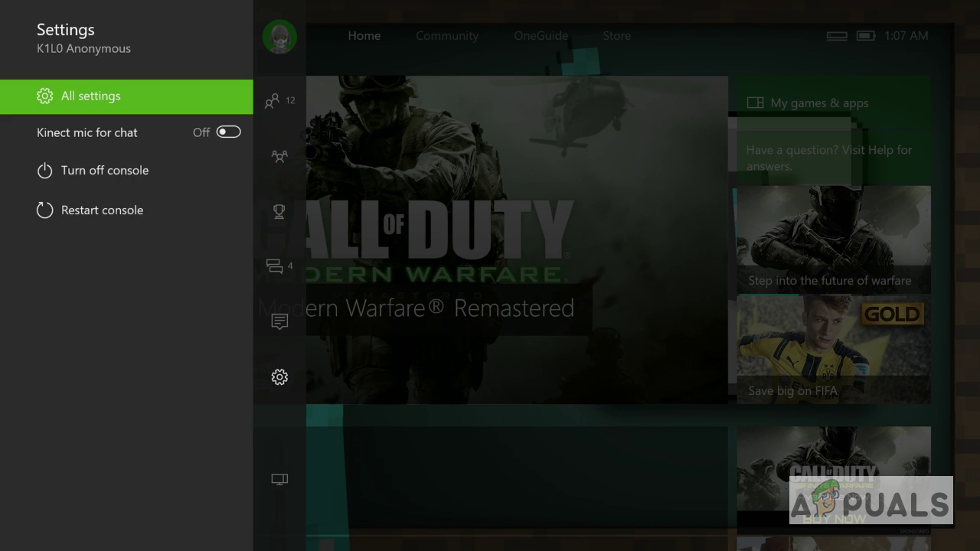Toggle Kinect mic for chat switch
980x551 pixels.
(x=228, y=132)
